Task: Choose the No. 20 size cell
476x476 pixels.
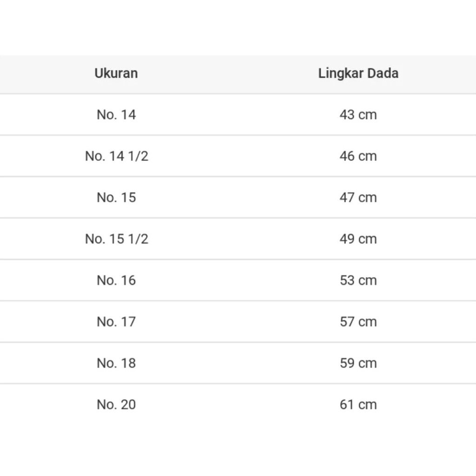Action: [x=116, y=404]
